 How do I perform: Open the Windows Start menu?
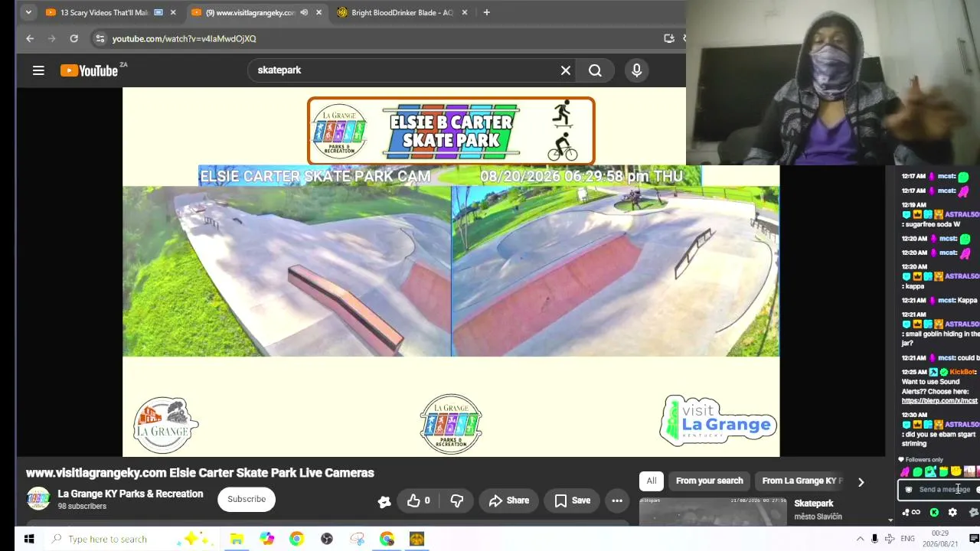tap(29, 539)
